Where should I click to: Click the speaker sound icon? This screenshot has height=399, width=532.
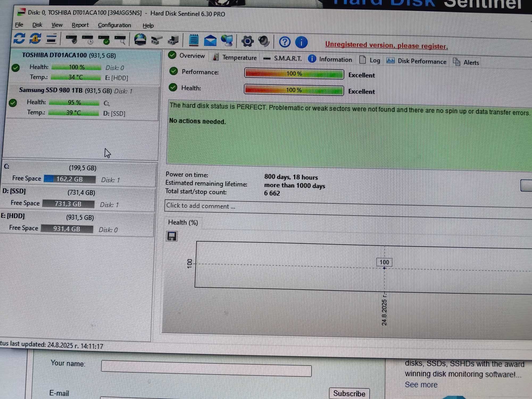click(x=264, y=41)
